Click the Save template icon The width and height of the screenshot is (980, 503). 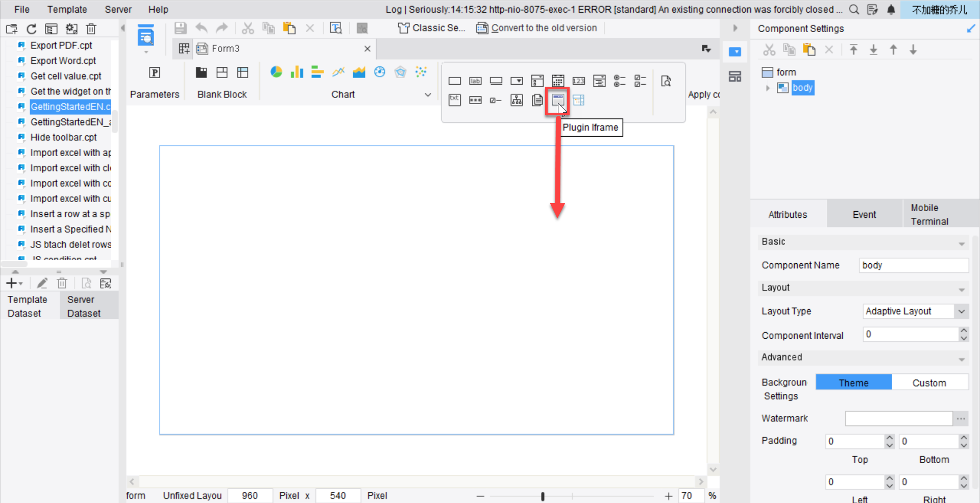pos(180,28)
